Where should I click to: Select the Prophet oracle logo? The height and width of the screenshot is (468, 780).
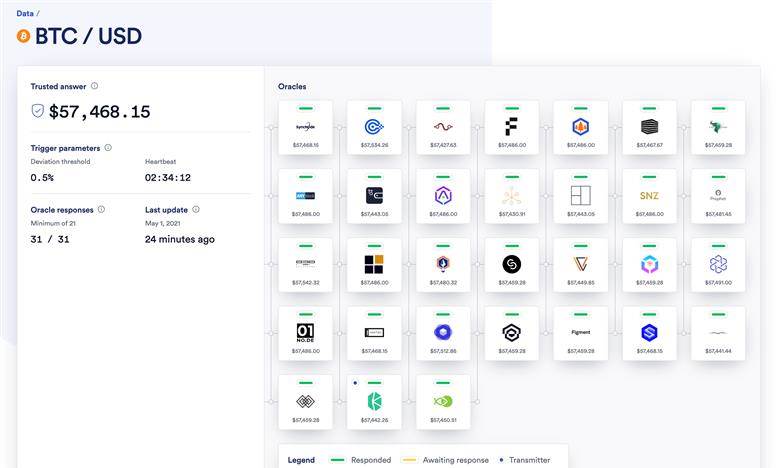pyautogui.click(x=718, y=194)
